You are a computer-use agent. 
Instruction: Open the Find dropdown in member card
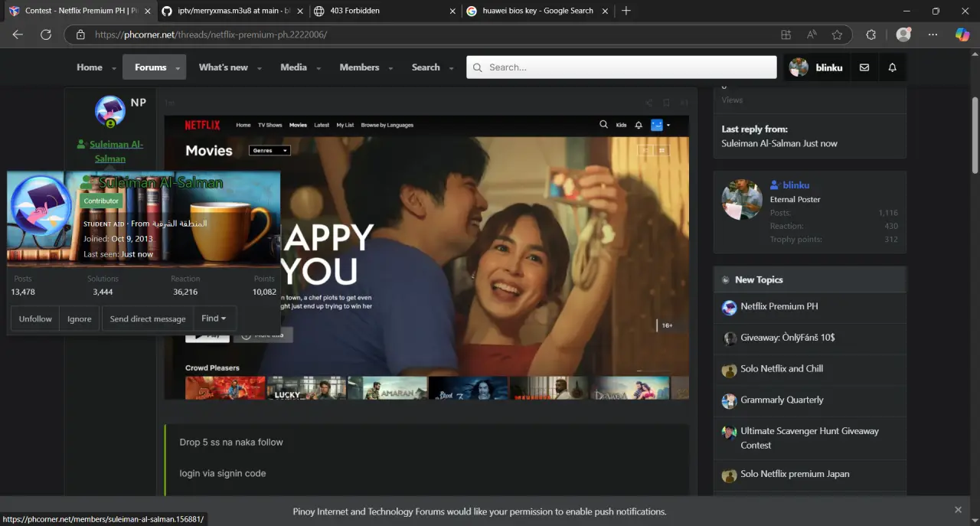click(214, 319)
